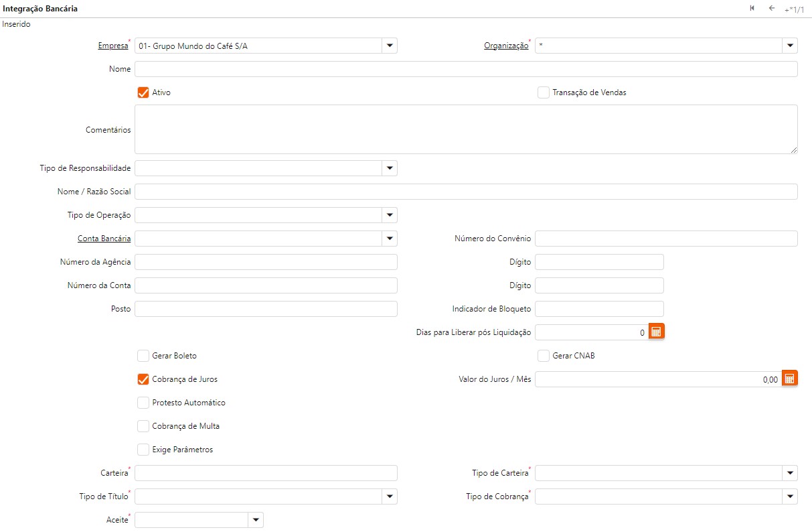
Task: Open calculator for Valor do Juros / Mês
Action: (790, 379)
